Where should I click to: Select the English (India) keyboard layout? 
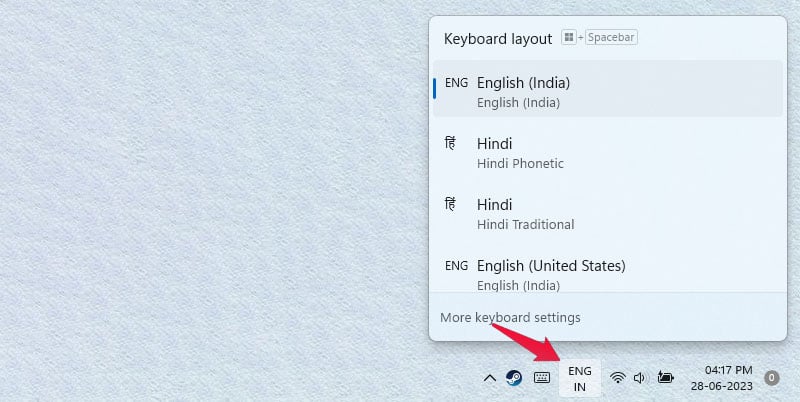(x=608, y=89)
